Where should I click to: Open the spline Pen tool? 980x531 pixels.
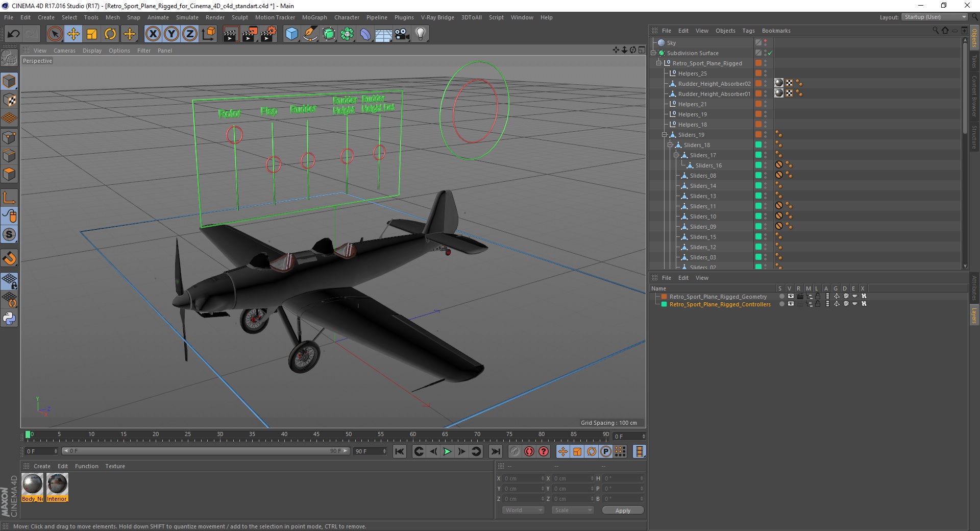tap(310, 34)
